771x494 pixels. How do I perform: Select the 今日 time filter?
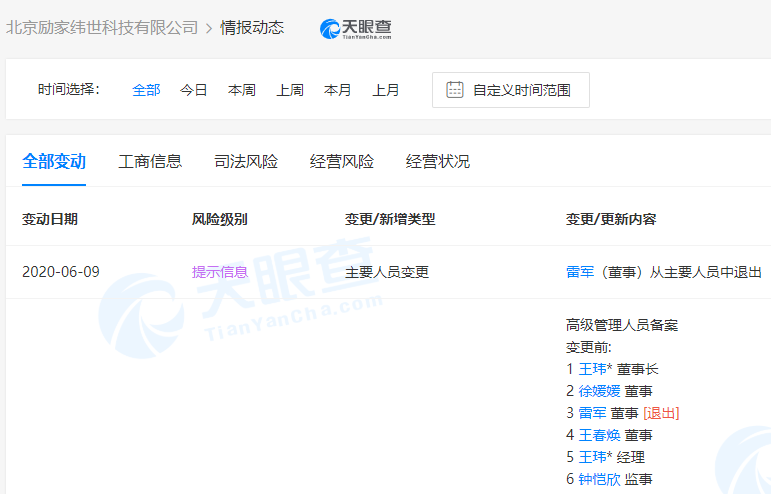[194, 90]
